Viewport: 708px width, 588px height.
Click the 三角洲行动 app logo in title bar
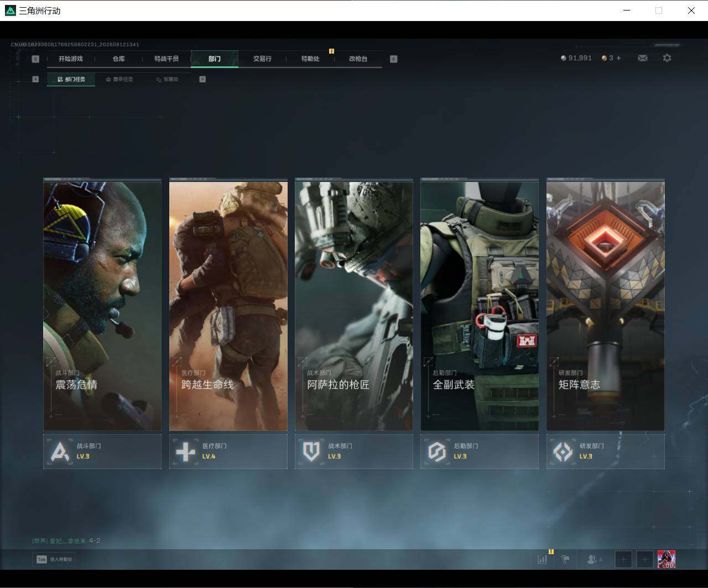coord(10,11)
